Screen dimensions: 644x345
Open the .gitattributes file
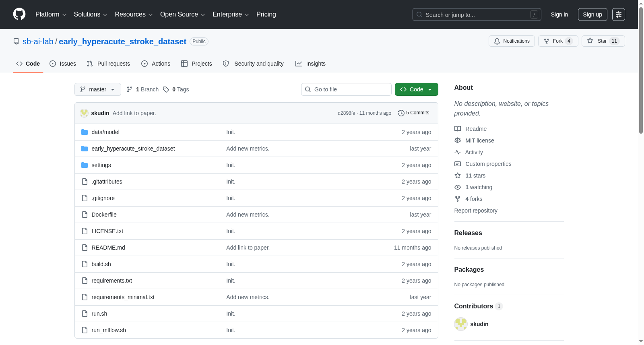(x=107, y=182)
